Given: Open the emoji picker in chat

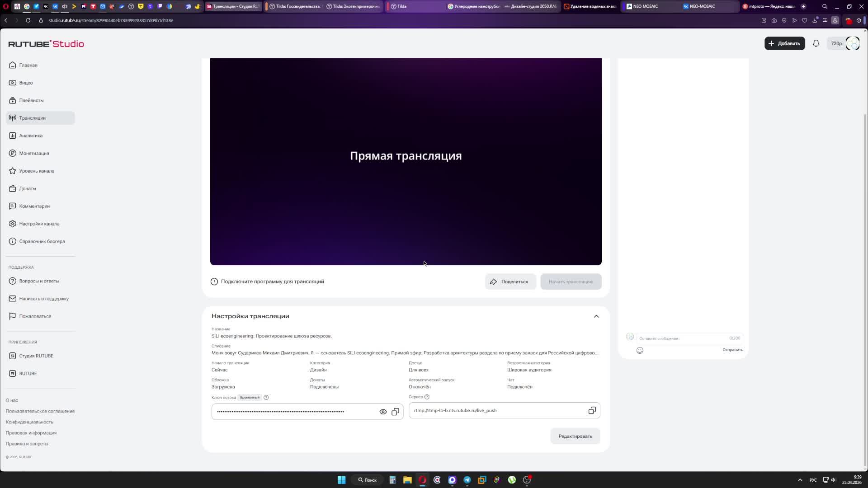Looking at the screenshot, I should pos(640,350).
